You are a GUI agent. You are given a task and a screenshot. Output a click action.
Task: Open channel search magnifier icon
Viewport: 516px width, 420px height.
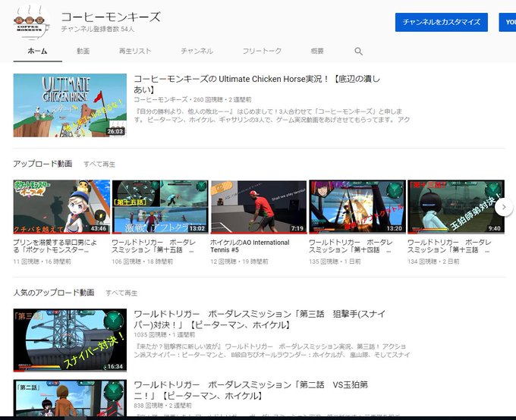coord(358,52)
